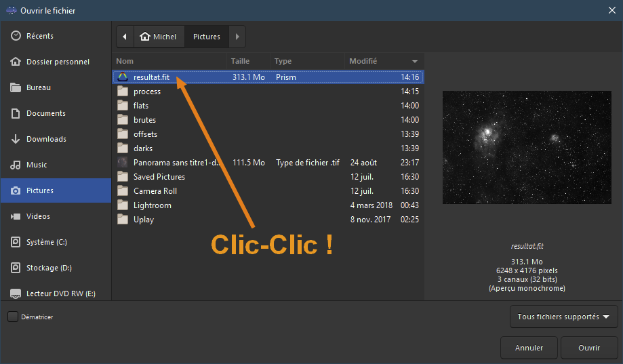Click the 313.1 Mo size cell
Viewport: 623px width, 364px height.
(x=248, y=77)
